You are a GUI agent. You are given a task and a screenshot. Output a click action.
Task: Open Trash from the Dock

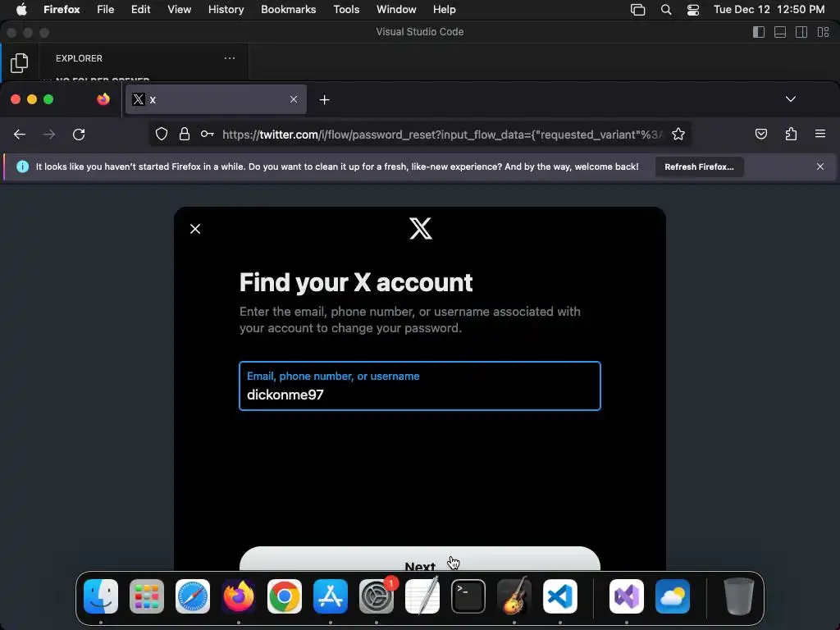coord(739,596)
